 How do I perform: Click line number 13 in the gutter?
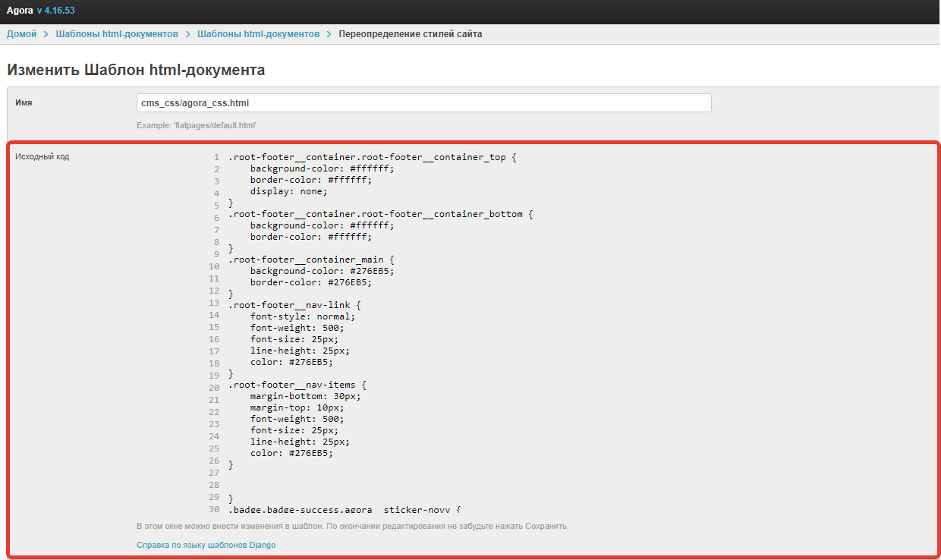tap(213, 303)
